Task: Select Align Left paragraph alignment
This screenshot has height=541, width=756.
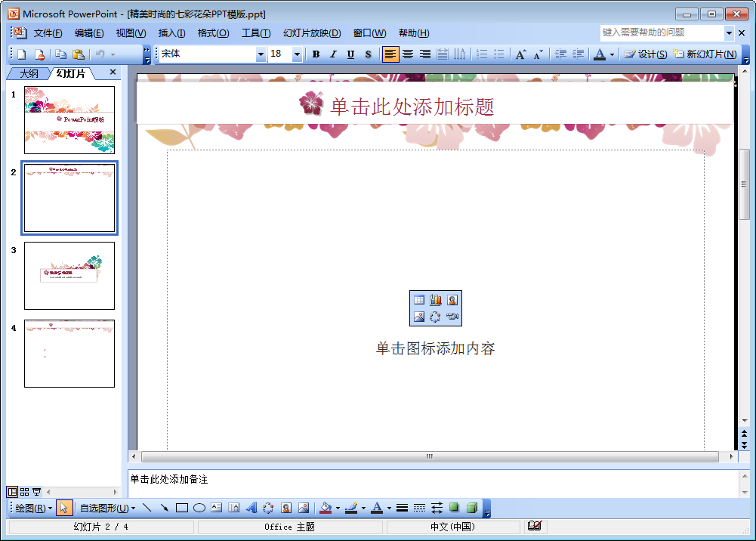Action: (390, 54)
